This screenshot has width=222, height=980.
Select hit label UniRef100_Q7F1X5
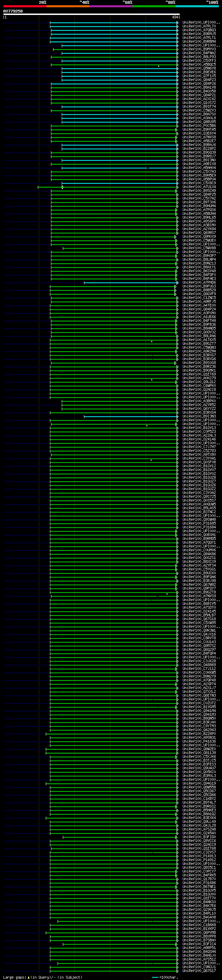[x=199, y=76]
